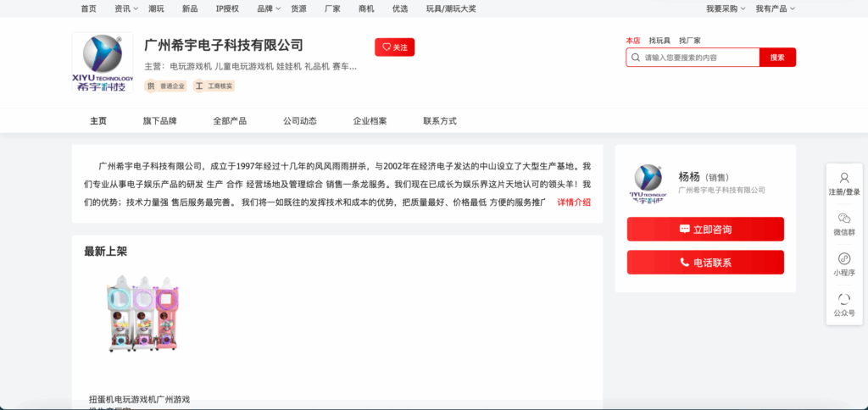Open the 小程序 mini-program icon
The width and height of the screenshot is (868, 410).
(844, 258)
